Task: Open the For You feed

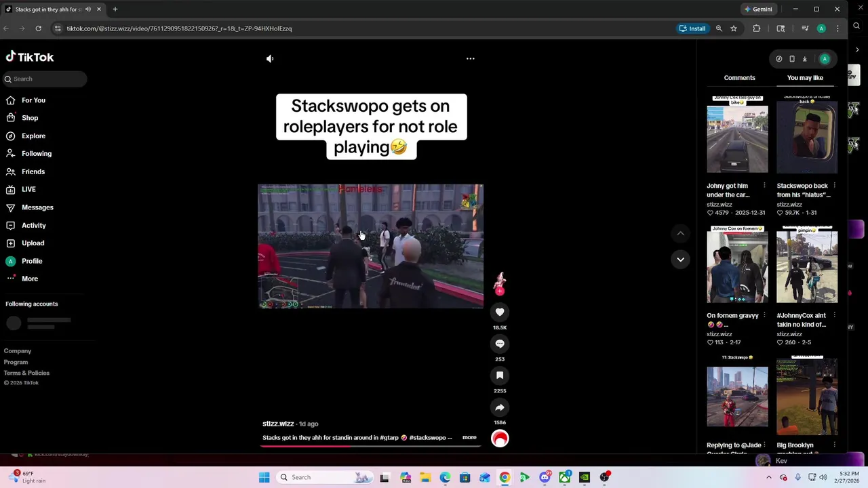Action: coord(33,100)
